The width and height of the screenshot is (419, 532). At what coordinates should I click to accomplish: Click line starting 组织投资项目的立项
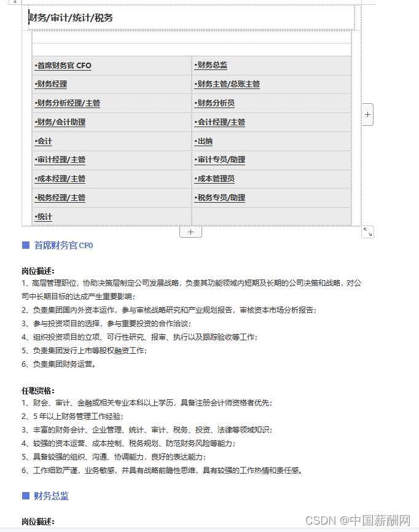(x=140, y=337)
